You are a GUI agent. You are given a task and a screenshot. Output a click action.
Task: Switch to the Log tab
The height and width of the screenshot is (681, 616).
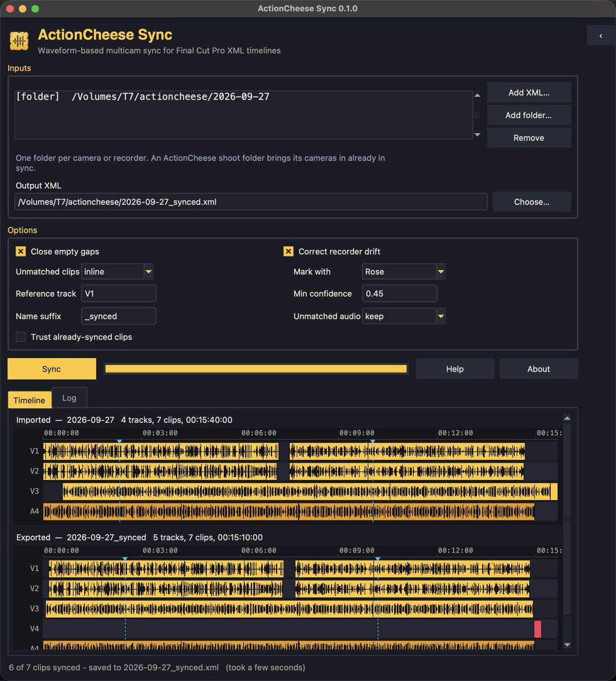point(69,398)
